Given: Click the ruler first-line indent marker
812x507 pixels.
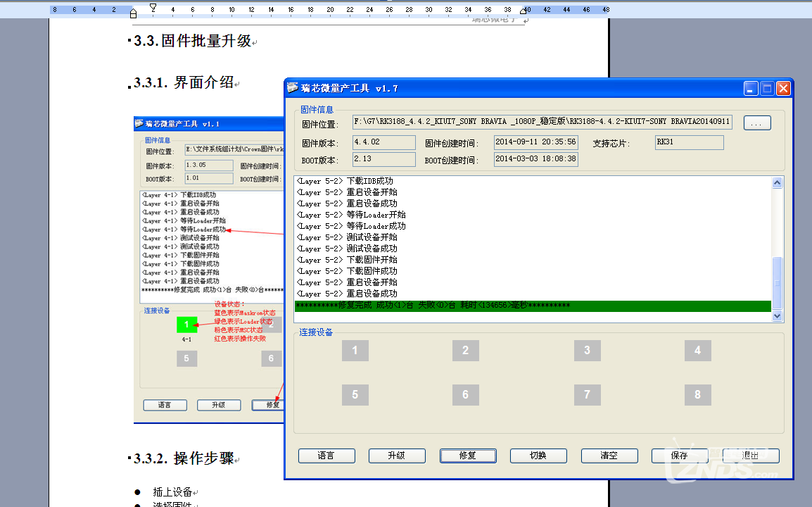Looking at the screenshot, I should pyautogui.click(x=153, y=8).
